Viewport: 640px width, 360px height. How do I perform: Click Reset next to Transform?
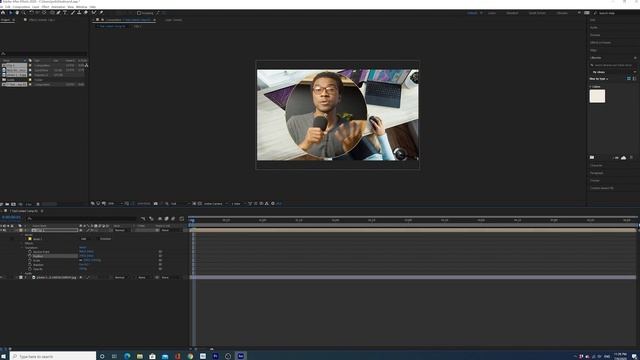83,247
